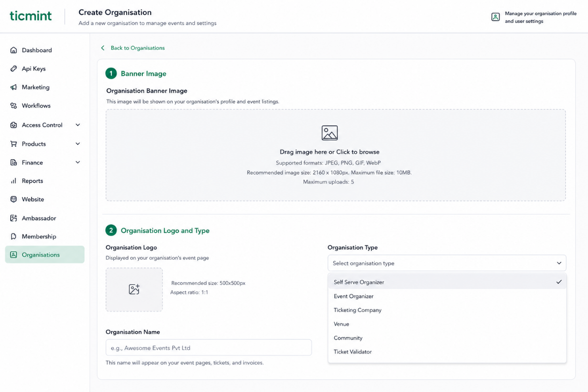
Task: Select Event Organizer option
Action: pos(447,296)
